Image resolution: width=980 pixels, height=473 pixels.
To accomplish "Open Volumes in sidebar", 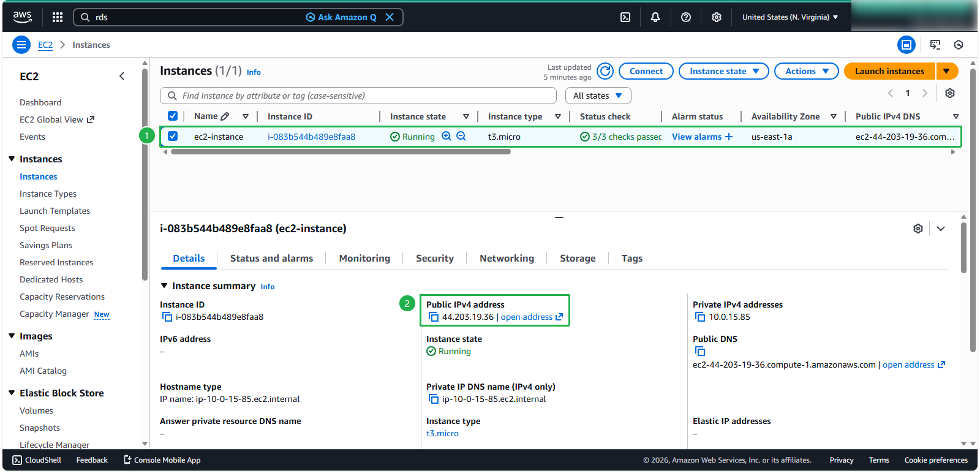I will [x=36, y=411].
